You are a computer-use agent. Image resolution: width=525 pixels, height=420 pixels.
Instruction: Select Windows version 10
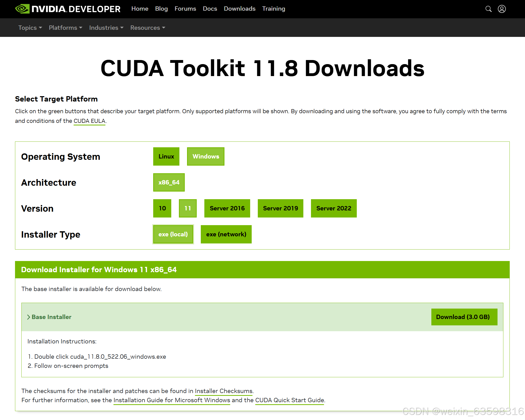coord(162,208)
